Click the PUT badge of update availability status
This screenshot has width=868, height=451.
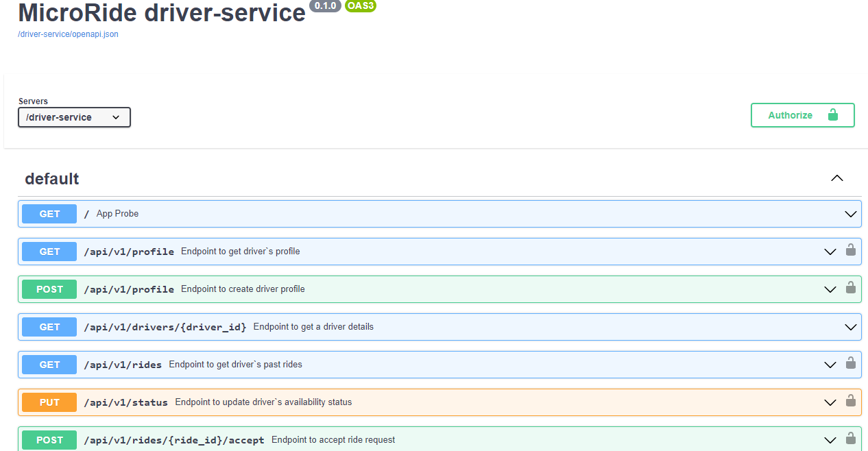click(49, 402)
